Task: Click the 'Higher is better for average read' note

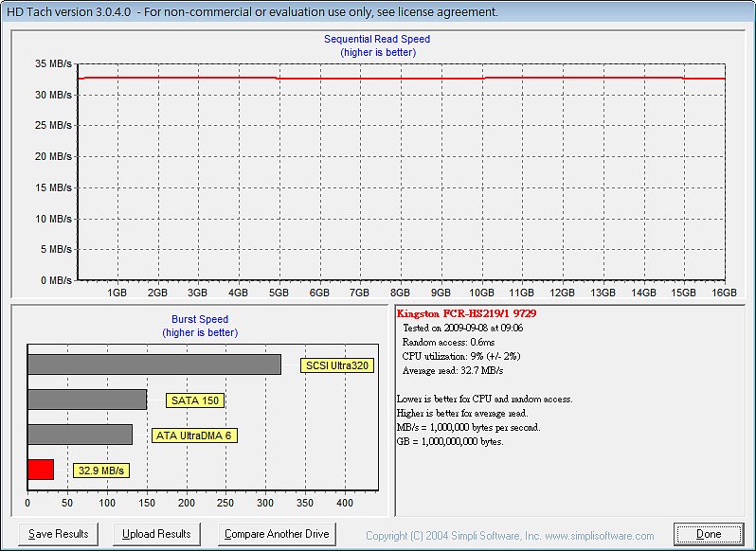Action: (x=462, y=413)
